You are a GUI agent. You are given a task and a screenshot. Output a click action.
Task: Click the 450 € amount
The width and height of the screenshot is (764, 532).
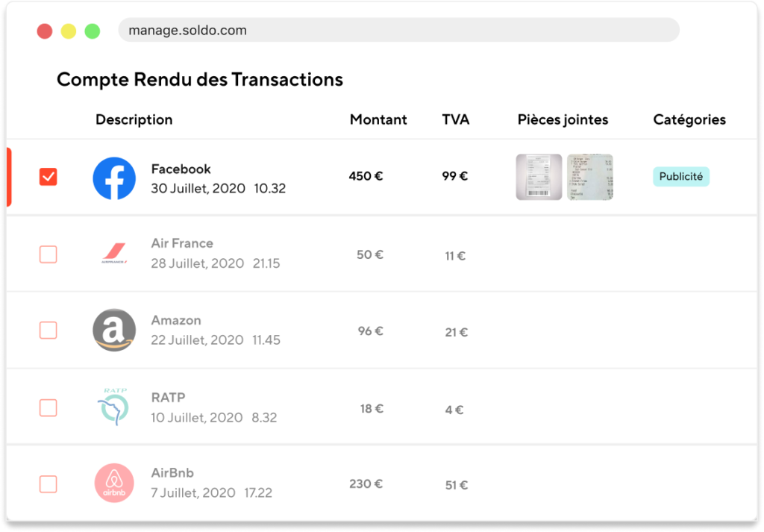point(366,176)
